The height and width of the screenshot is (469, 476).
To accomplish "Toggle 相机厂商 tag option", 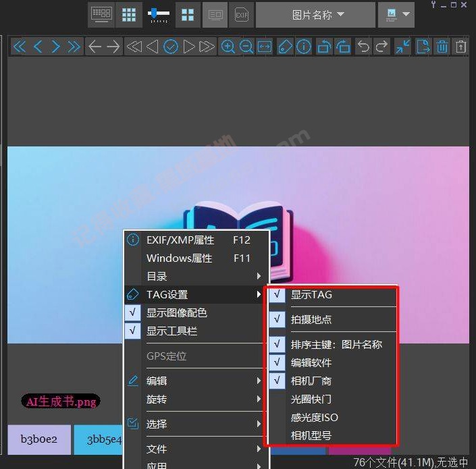I will [332, 381].
